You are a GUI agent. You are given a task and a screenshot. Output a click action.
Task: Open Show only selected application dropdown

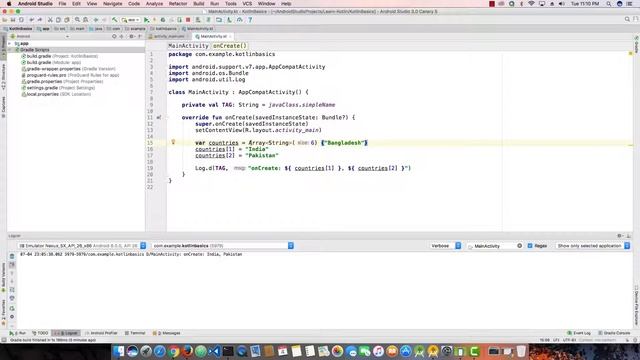(593, 246)
